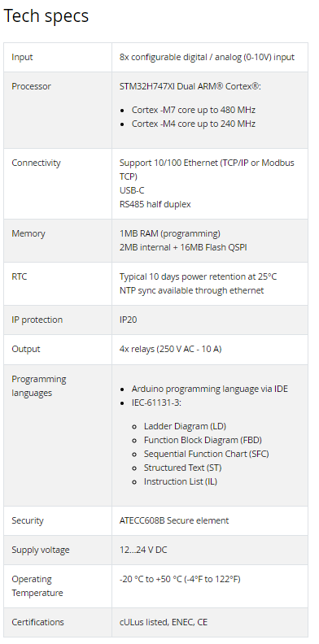Select the Structured Text (ST) list item
The image size is (319, 644).
tap(182, 468)
